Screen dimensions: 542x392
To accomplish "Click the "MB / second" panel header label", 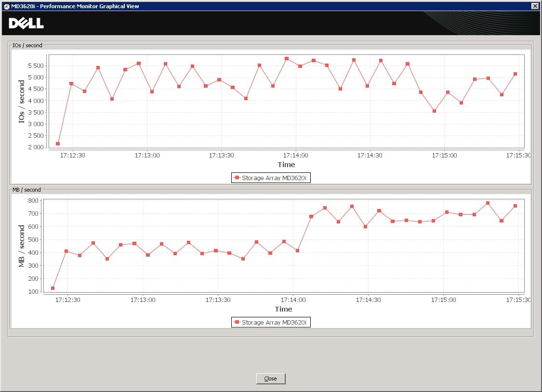I will (26, 190).
